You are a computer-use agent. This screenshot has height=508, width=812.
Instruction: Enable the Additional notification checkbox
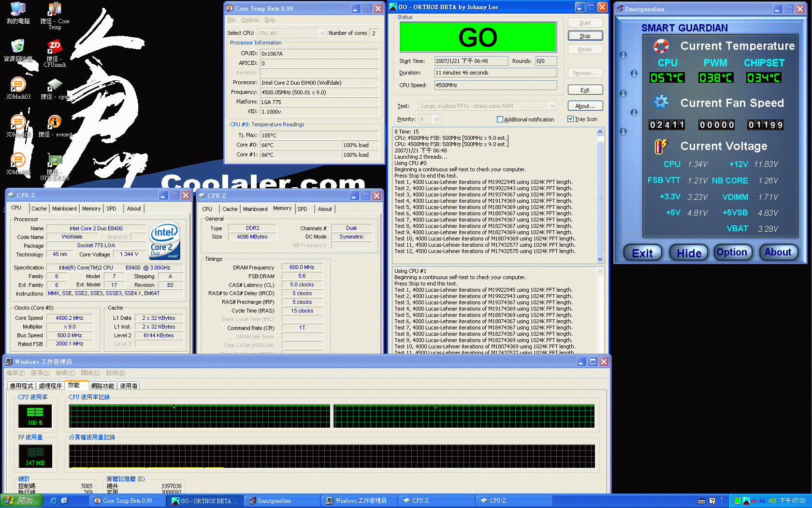pos(500,120)
